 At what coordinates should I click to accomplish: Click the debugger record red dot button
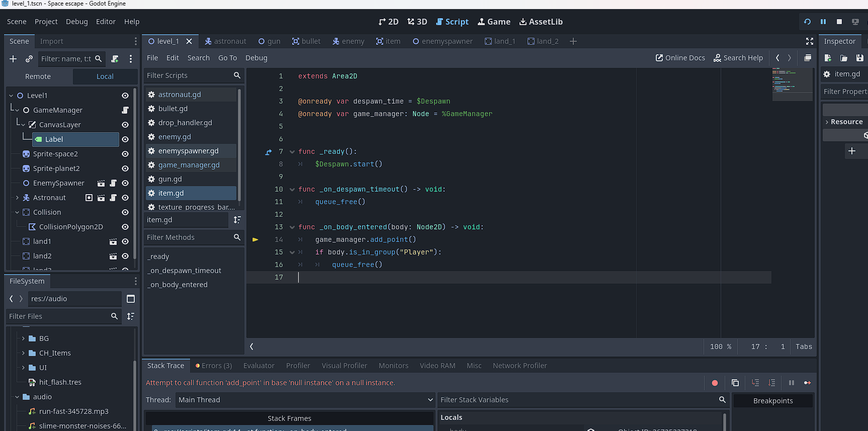click(715, 383)
